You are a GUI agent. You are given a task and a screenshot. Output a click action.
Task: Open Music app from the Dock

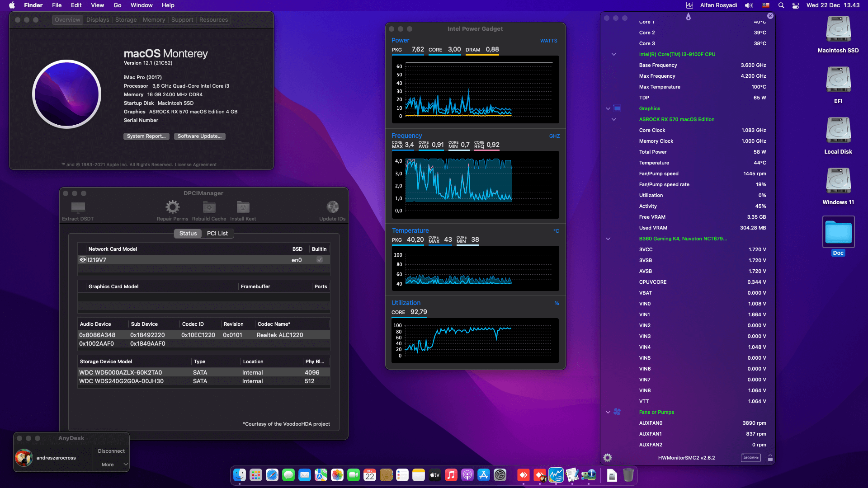[451, 475]
